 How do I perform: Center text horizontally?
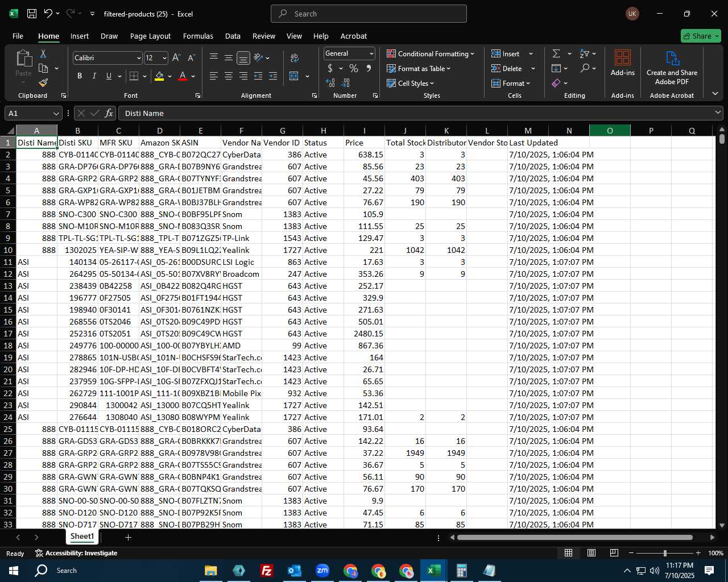(229, 76)
